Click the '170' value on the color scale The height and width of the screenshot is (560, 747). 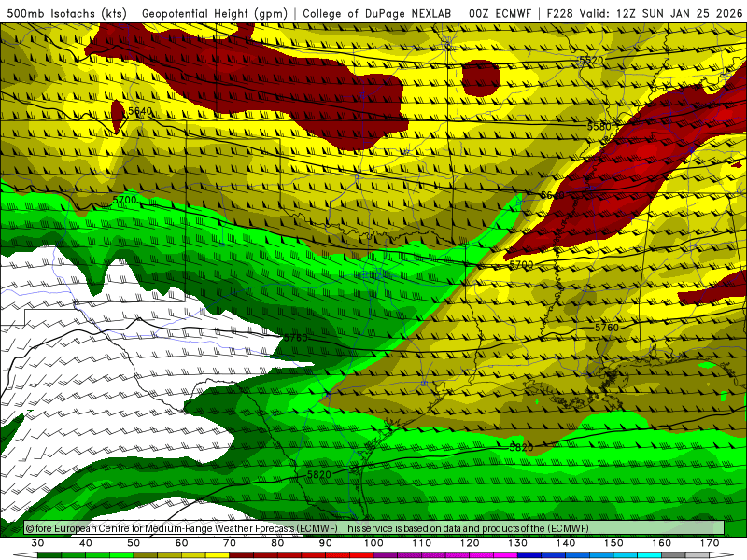(x=710, y=543)
